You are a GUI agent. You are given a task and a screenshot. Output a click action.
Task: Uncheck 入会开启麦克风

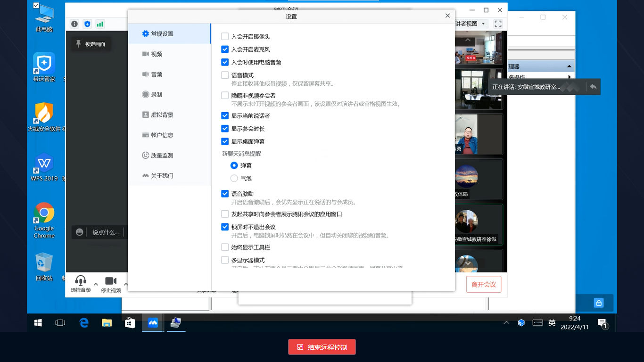click(x=225, y=49)
